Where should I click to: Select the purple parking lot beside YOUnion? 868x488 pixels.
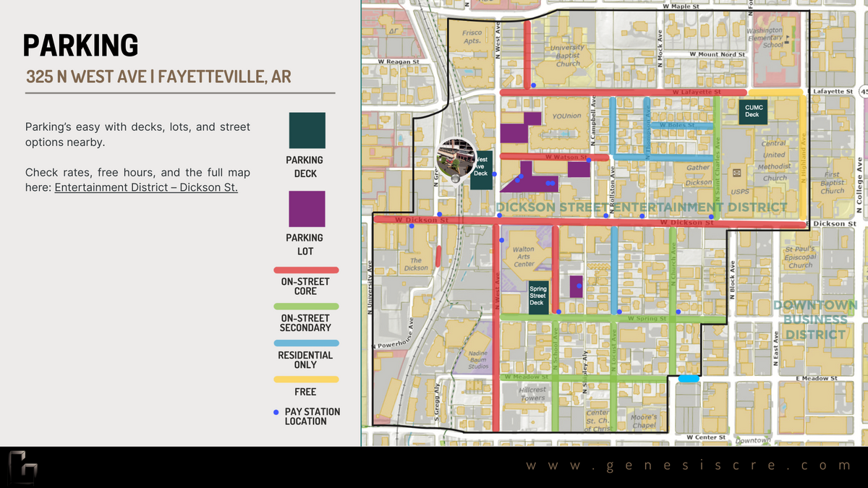(514, 133)
